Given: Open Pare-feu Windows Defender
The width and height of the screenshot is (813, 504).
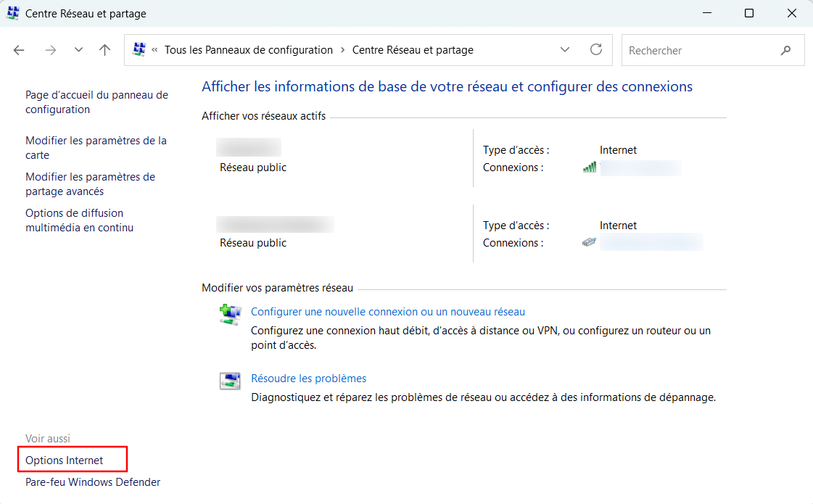Looking at the screenshot, I should [93, 482].
